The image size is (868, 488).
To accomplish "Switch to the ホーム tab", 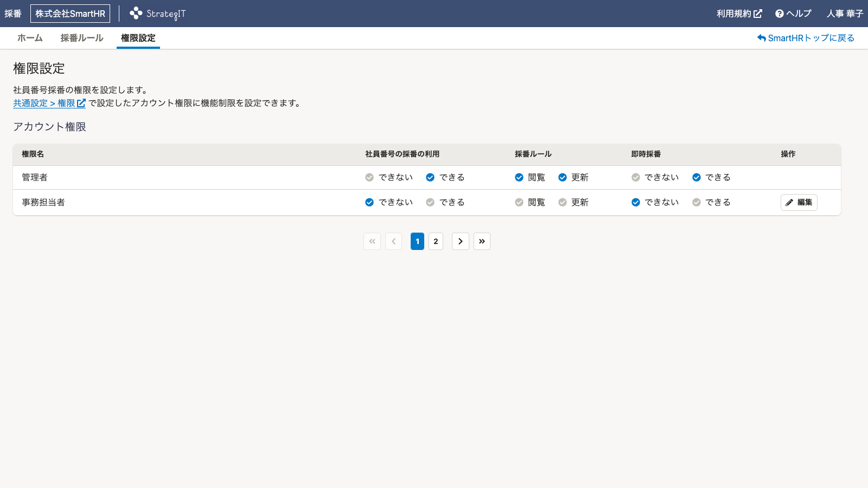I will tap(30, 38).
